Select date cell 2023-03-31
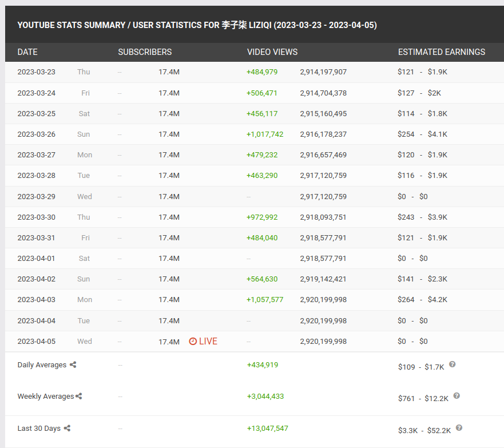Screen dimensions: 504x448 click(x=36, y=238)
